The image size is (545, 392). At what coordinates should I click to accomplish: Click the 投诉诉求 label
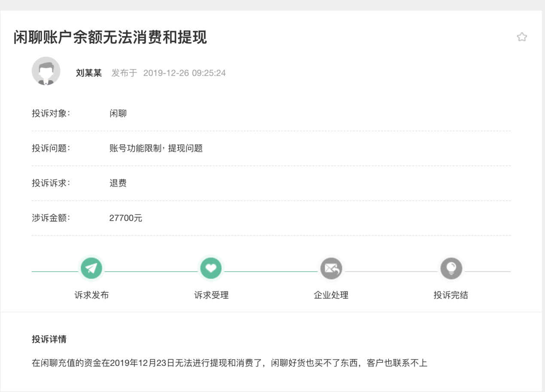coord(51,183)
